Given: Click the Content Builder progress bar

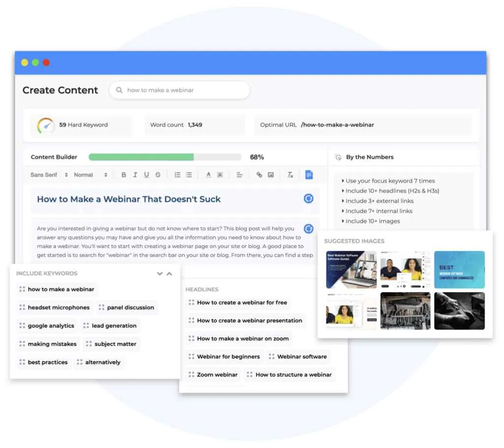Looking at the screenshot, I should coord(165,157).
